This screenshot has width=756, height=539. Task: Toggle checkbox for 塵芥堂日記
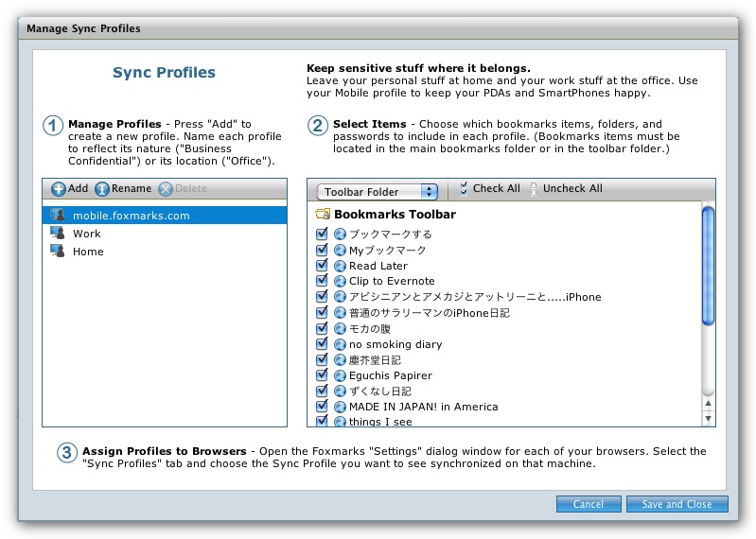322,358
